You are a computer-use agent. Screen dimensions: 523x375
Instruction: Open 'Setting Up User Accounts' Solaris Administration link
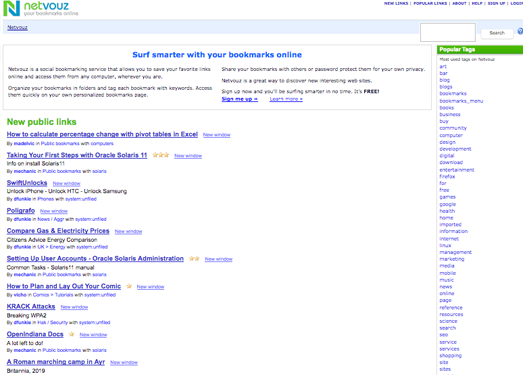pos(95,259)
